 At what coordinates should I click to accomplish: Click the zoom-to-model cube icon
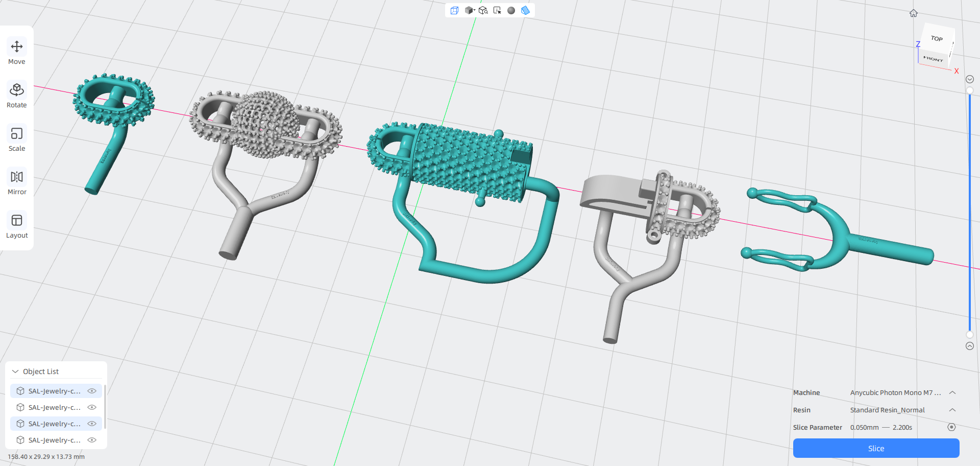click(x=483, y=10)
